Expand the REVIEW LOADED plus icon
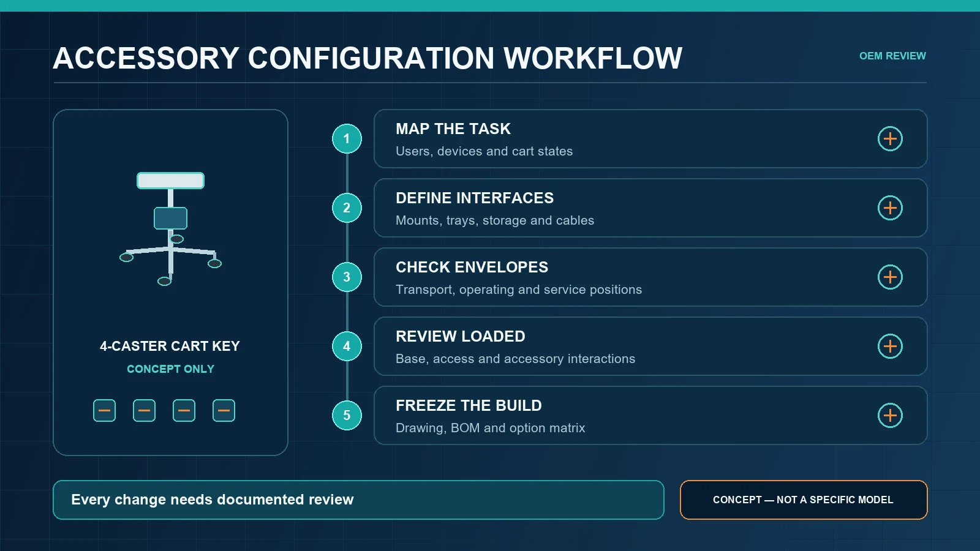980x551 pixels. tap(890, 347)
